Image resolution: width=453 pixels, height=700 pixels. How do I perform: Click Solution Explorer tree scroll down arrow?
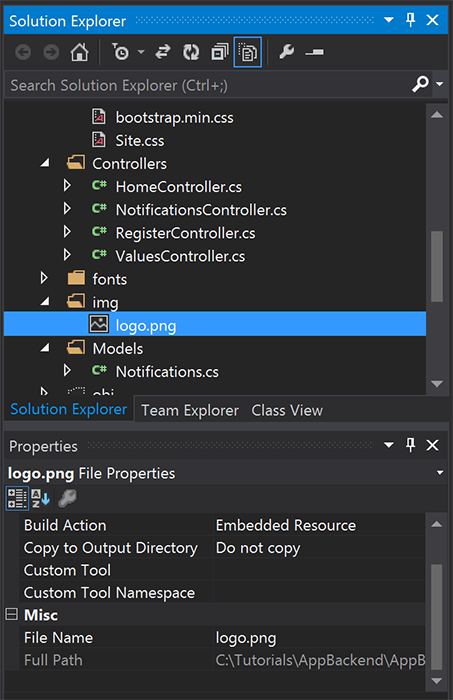pos(437,383)
